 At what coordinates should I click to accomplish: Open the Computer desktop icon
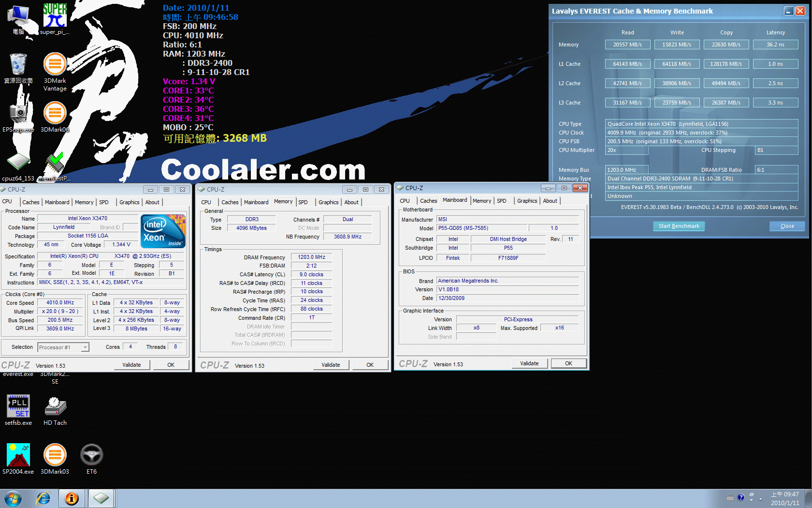click(x=18, y=19)
